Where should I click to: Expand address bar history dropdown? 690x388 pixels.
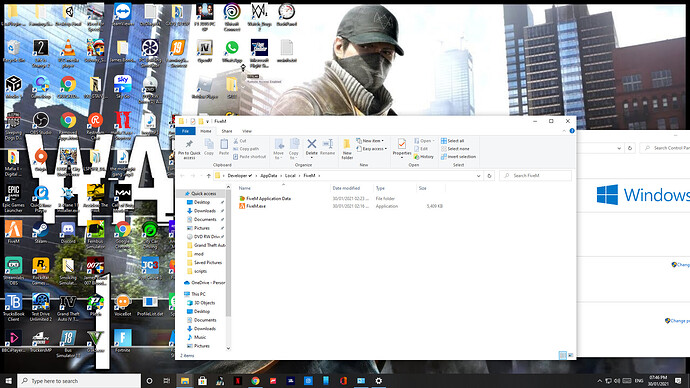point(478,176)
